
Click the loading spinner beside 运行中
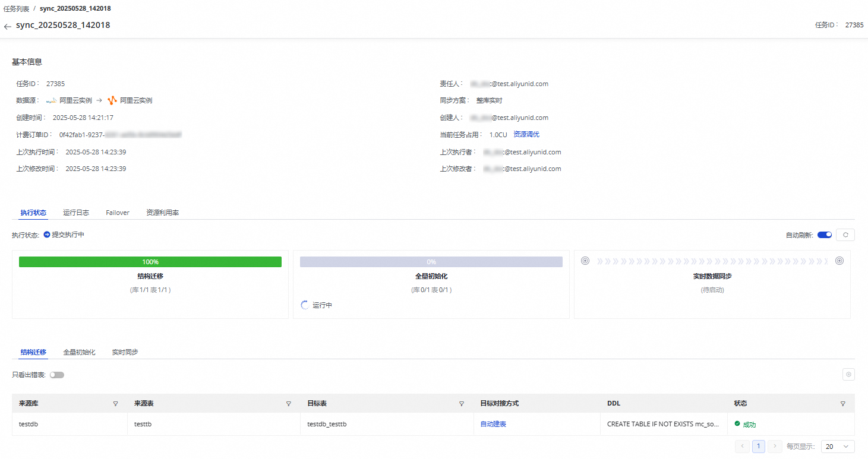pyautogui.click(x=305, y=305)
